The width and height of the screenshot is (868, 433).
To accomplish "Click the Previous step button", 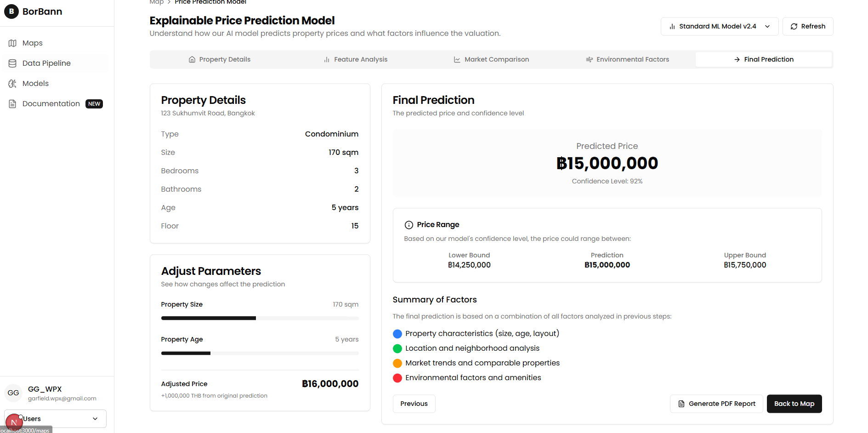I will (414, 404).
